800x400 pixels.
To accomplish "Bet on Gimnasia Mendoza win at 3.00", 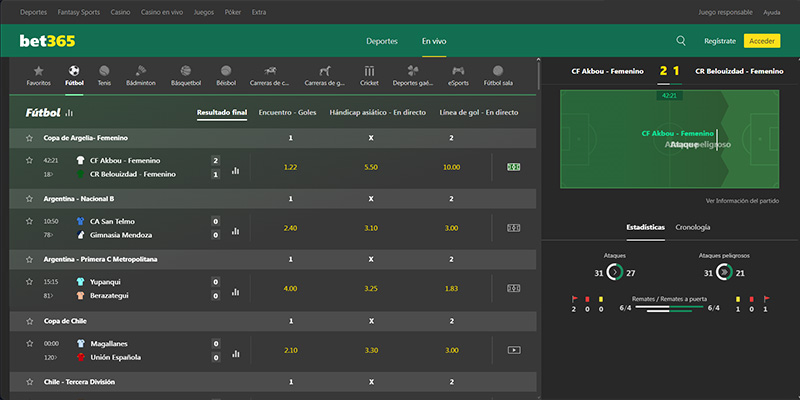I will click(451, 228).
